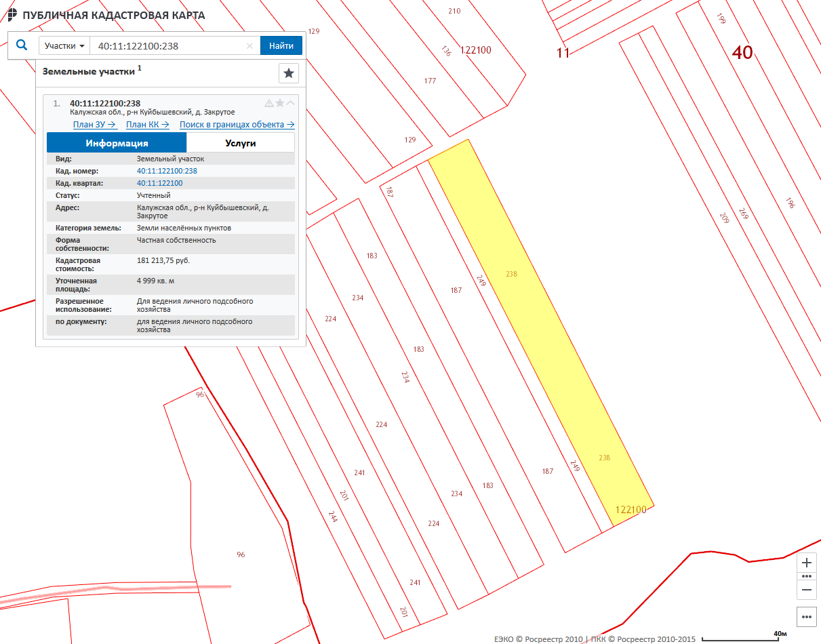Screen dimensions: 821x644
Task: Click result title 40:11:122100:238
Action: point(105,103)
